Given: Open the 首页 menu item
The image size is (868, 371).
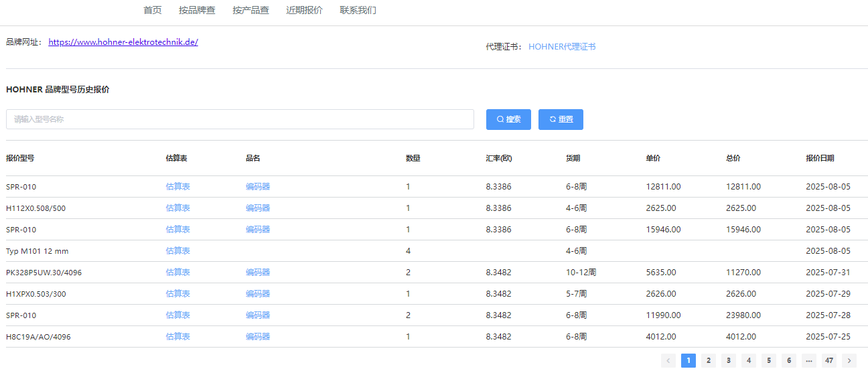Looking at the screenshot, I should pos(153,10).
